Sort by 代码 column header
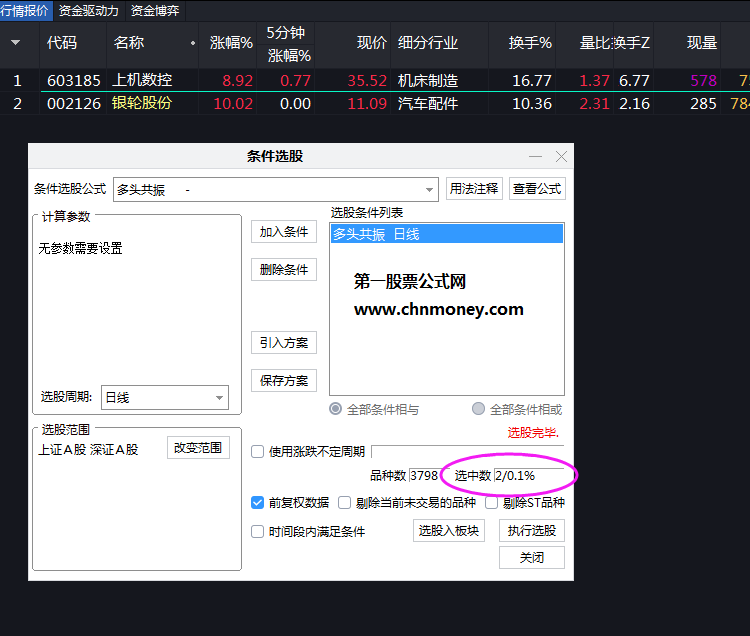This screenshot has width=750, height=636. pos(62,43)
